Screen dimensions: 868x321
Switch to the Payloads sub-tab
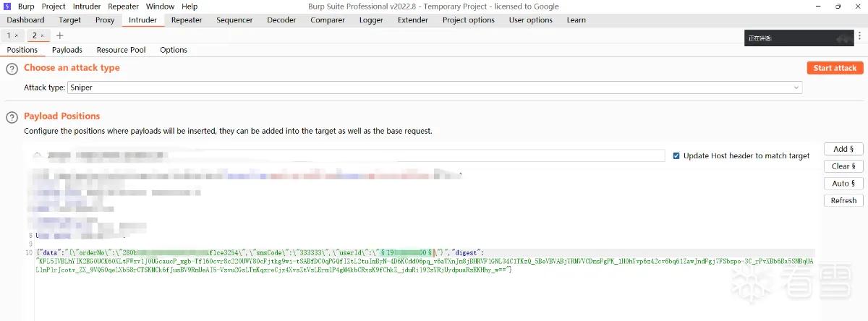click(x=67, y=50)
